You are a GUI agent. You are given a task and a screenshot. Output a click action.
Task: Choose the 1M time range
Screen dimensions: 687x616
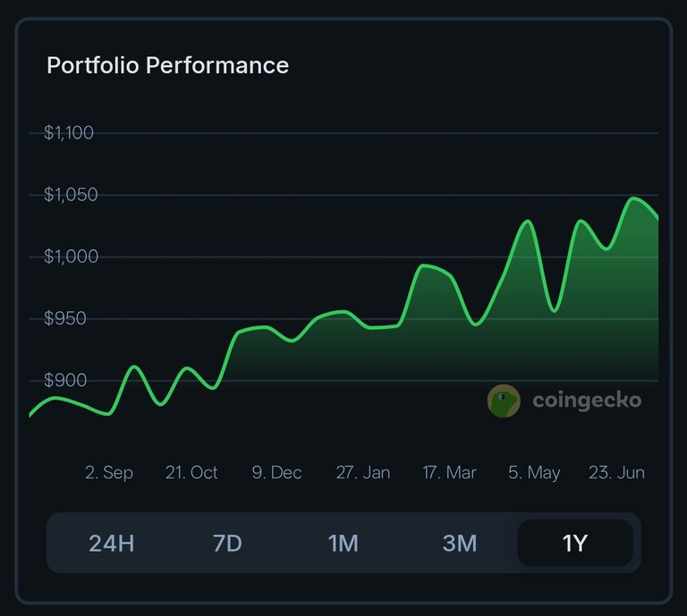343,544
